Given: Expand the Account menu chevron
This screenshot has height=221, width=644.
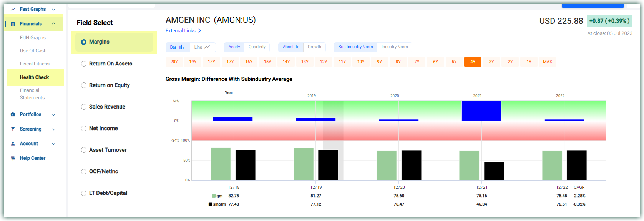Looking at the screenshot, I should point(53,144).
